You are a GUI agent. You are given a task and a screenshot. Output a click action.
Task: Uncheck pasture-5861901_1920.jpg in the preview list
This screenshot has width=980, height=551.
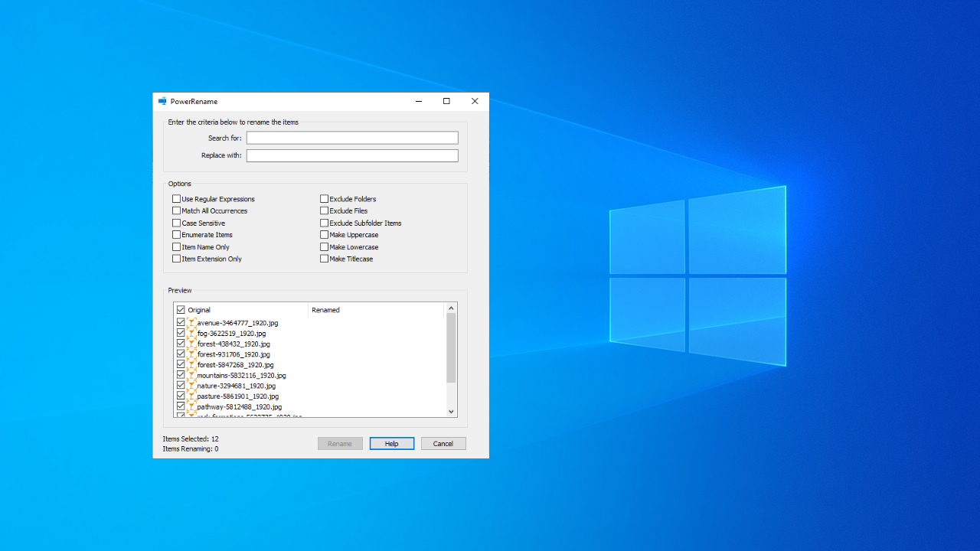(181, 396)
